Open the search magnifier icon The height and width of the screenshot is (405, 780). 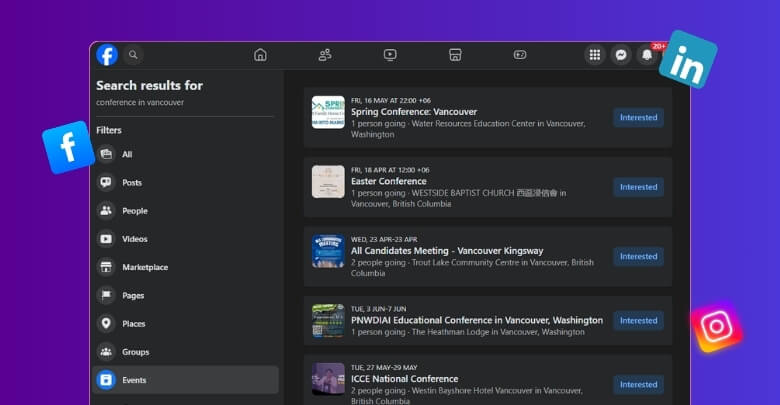133,55
